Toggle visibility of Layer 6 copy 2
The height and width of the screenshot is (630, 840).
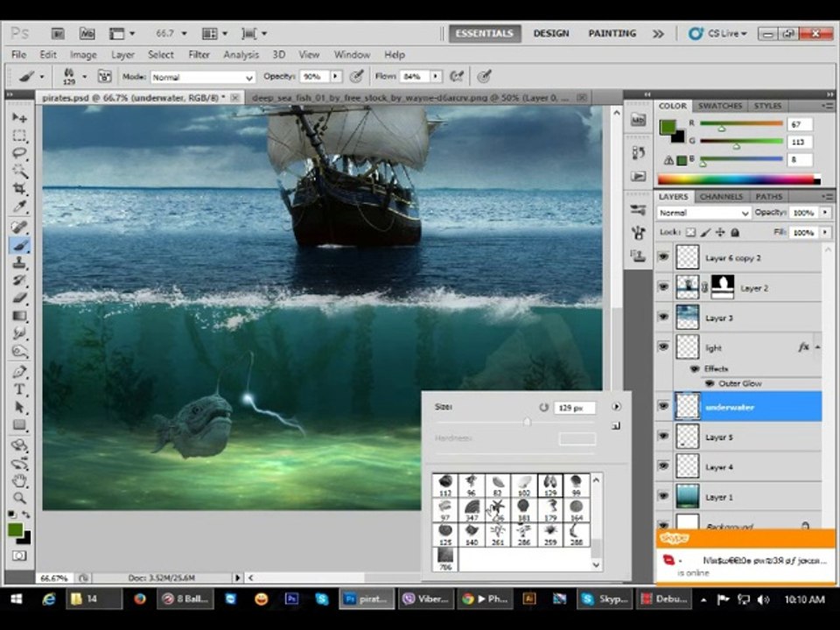663,257
